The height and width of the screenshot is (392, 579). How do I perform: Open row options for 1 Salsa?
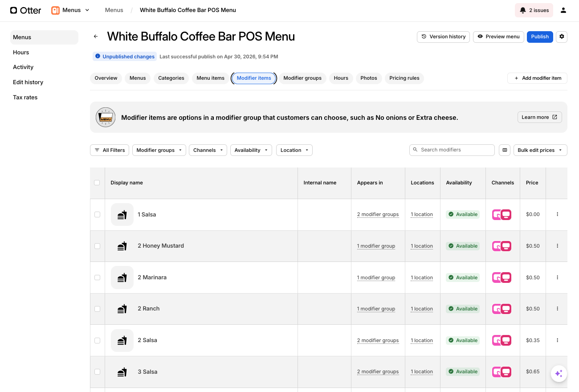(x=557, y=214)
